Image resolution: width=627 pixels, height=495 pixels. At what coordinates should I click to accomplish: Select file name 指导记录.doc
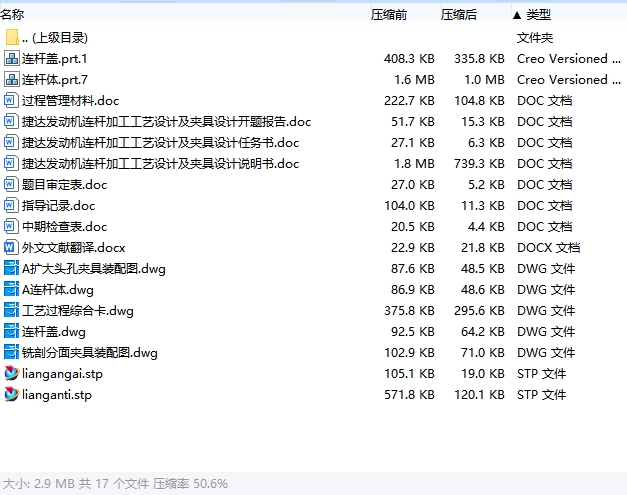[58, 206]
